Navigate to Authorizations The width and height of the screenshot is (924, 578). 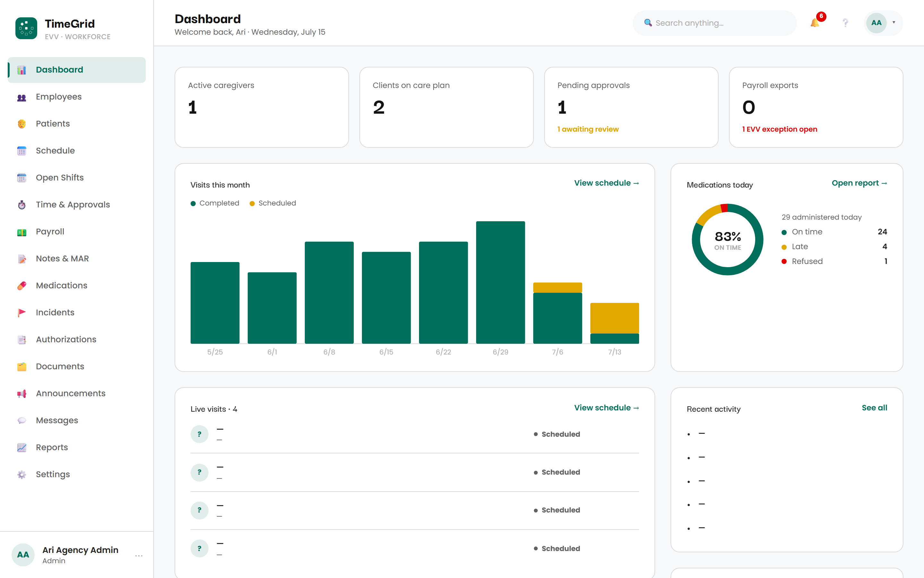point(77,340)
